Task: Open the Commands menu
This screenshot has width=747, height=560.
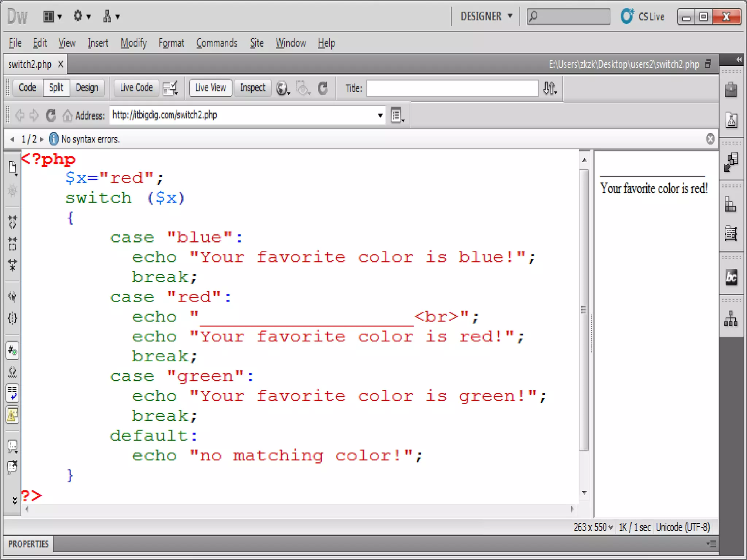Action: point(217,43)
